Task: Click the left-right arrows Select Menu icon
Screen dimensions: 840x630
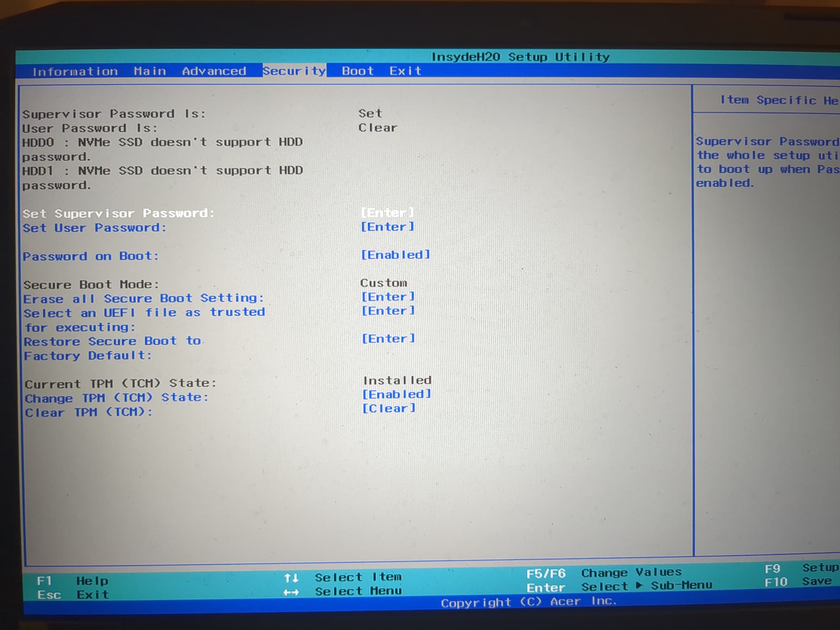Action: coord(291,592)
